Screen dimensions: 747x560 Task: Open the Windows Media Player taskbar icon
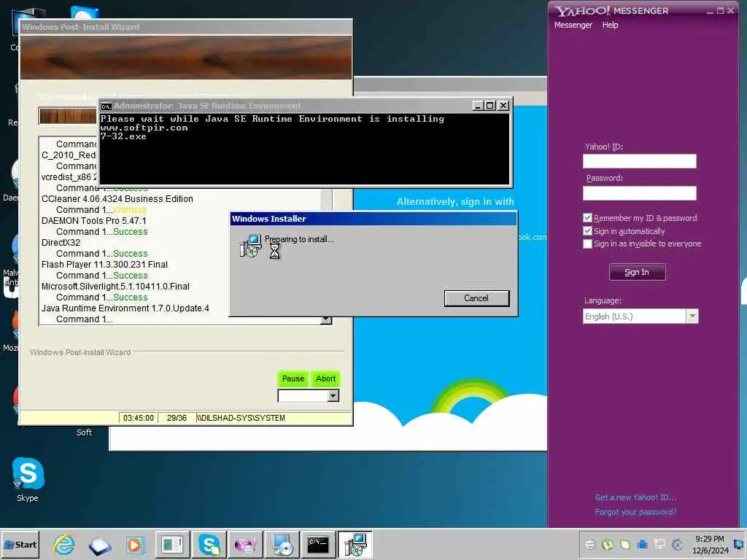134,545
